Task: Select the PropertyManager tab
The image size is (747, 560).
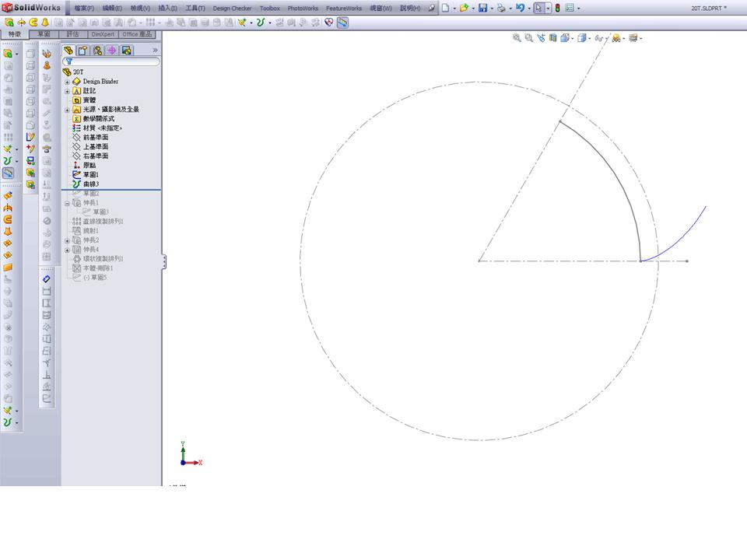Action: coord(83,51)
